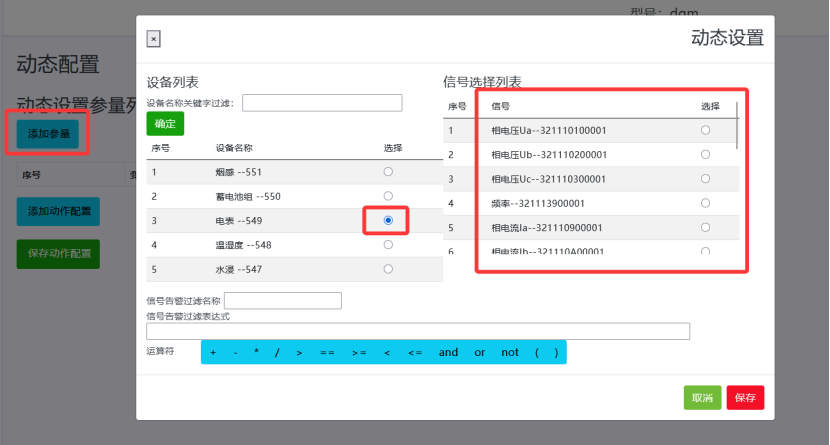This screenshot has height=445, width=830.
Task: Insert the == equality operator
Action: 326,352
